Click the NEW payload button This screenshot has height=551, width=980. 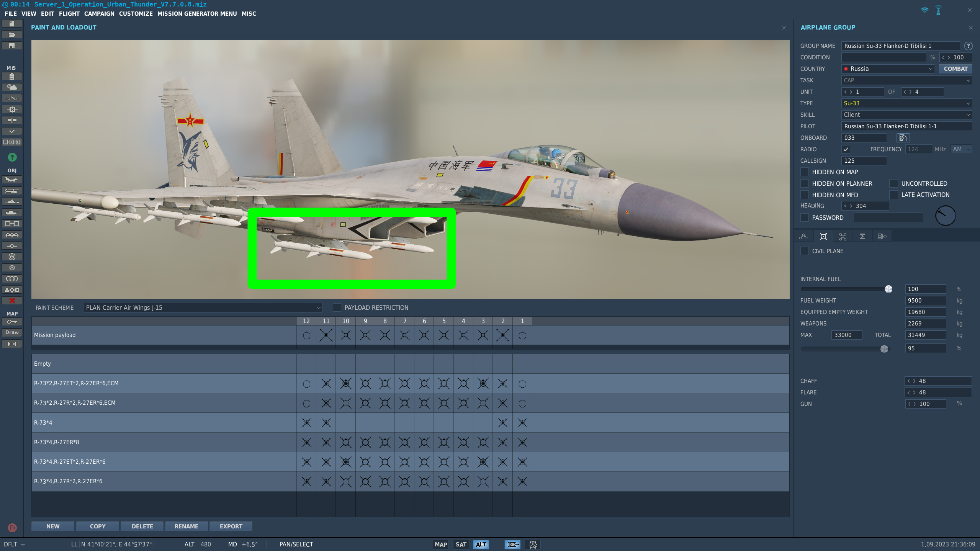(x=53, y=526)
